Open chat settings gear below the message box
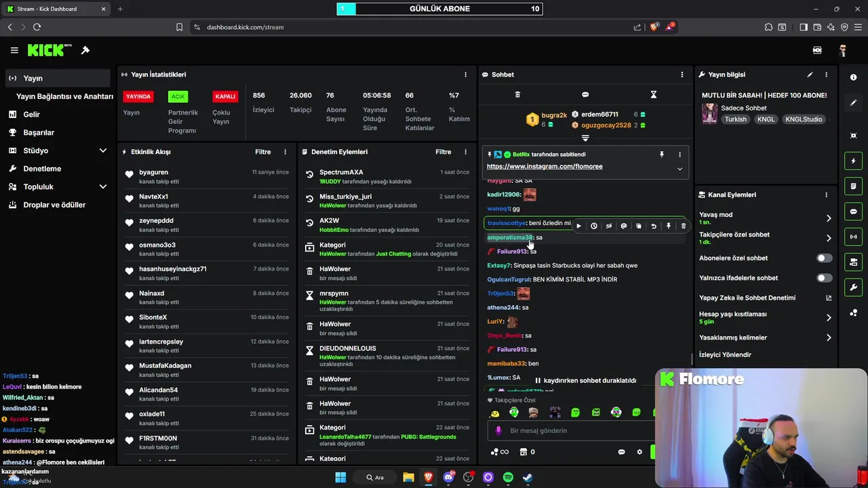Image resolution: width=868 pixels, height=488 pixels. pyautogui.click(x=639, y=452)
